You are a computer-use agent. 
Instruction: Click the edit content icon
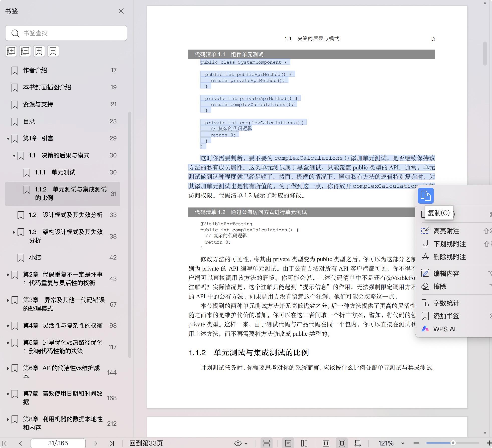[425, 273]
